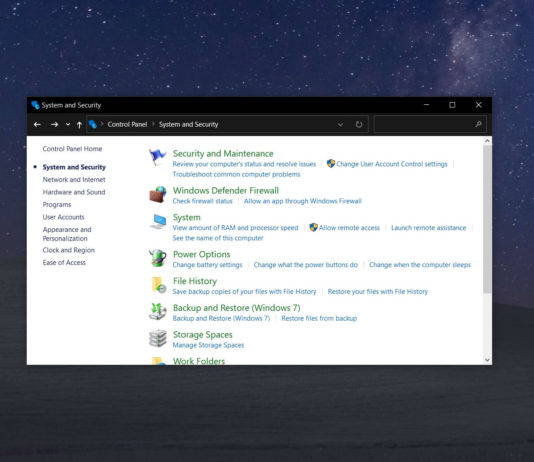Open Windows Defender Firewall heading
534x462 pixels.
[x=226, y=190]
